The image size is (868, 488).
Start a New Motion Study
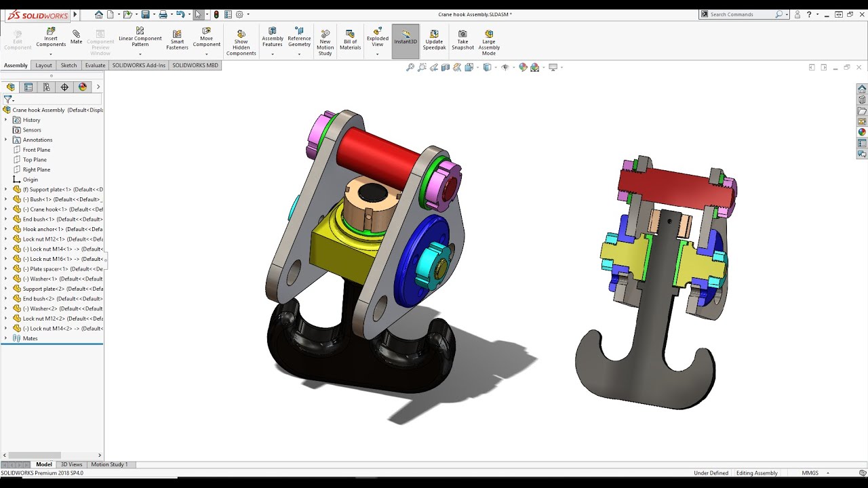click(x=325, y=43)
